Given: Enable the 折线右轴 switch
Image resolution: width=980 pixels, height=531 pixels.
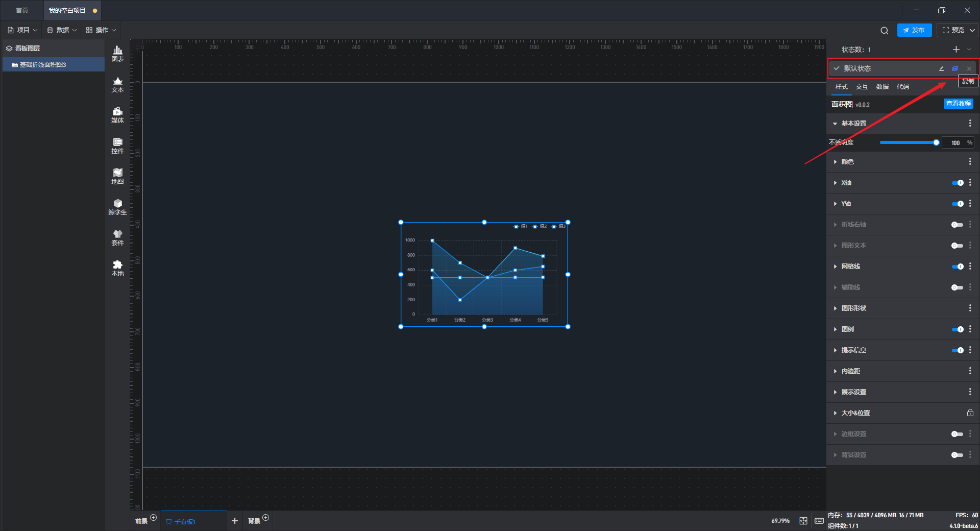Looking at the screenshot, I should [958, 225].
